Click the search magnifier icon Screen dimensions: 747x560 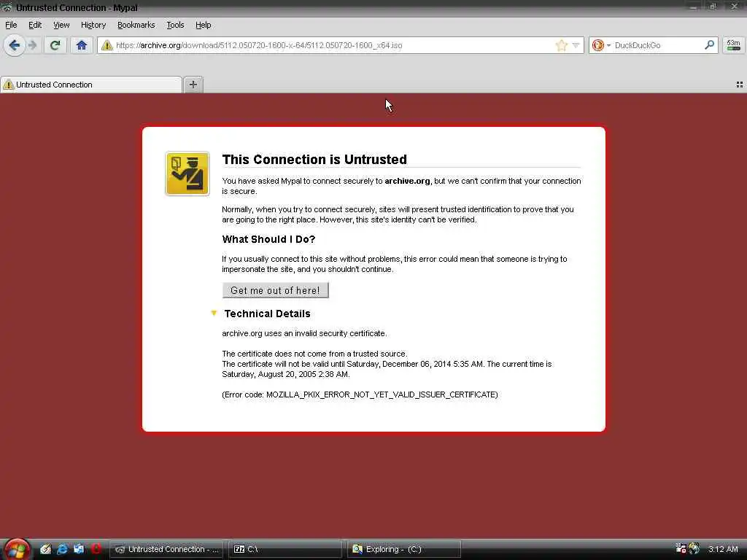(709, 45)
